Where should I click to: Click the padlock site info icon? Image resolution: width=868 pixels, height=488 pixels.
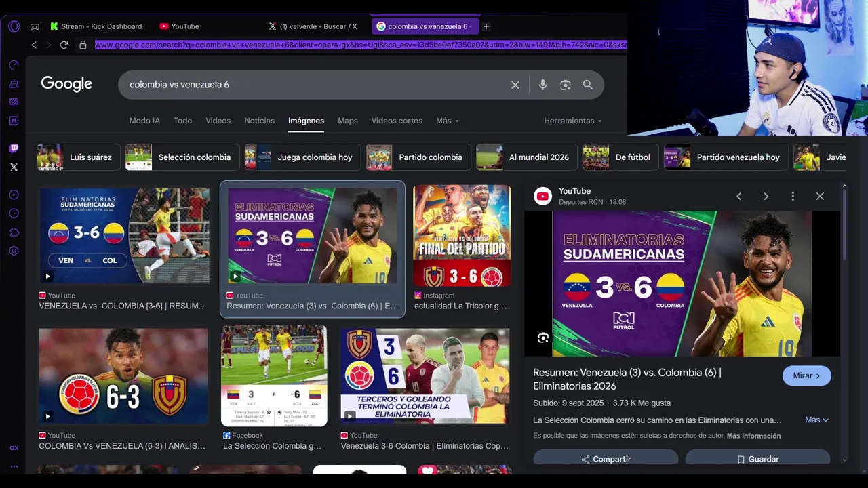(83, 45)
